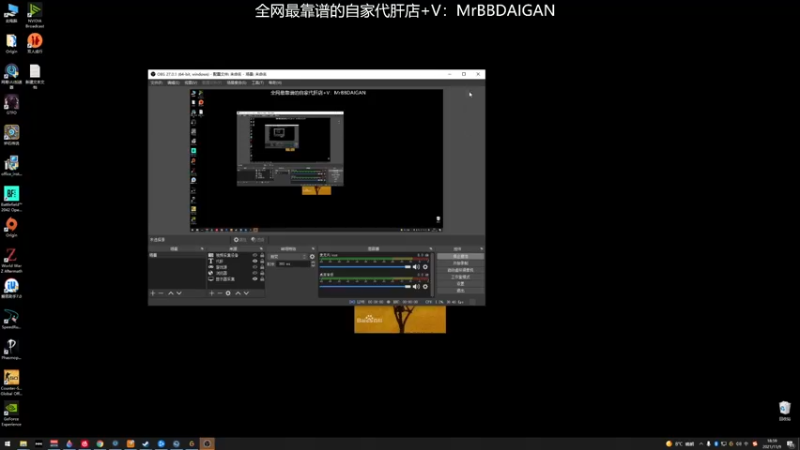Image resolution: width=800 pixels, height=450 pixels.
Task: Select the active OBS taskbar icon
Action: point(207,444)
